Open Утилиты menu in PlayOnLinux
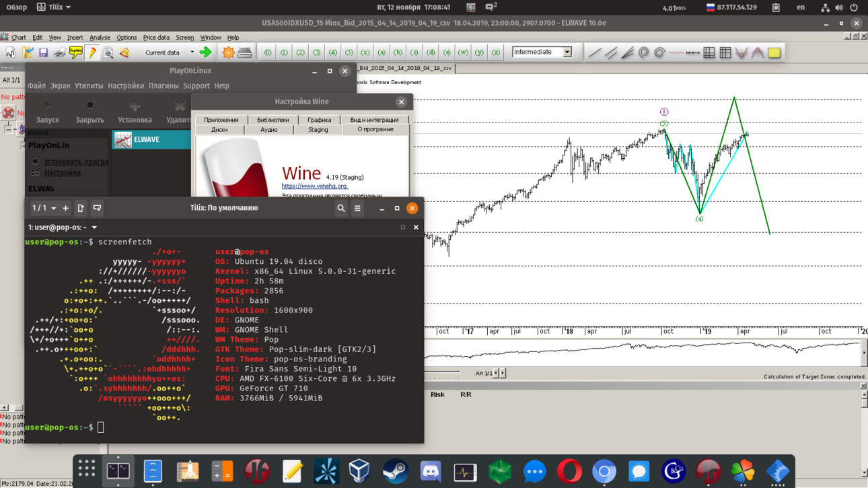The height and width of the screenshot is (488, 868). (89, 86)
